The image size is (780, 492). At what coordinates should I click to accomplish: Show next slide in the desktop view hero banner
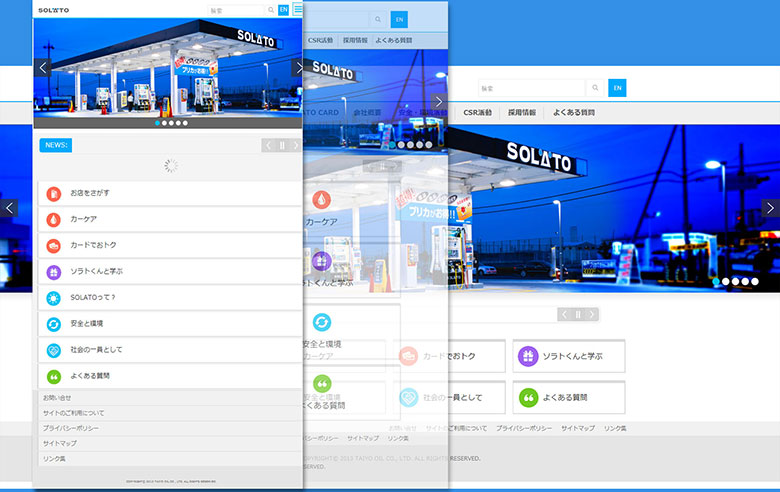(x=770, y=208)
